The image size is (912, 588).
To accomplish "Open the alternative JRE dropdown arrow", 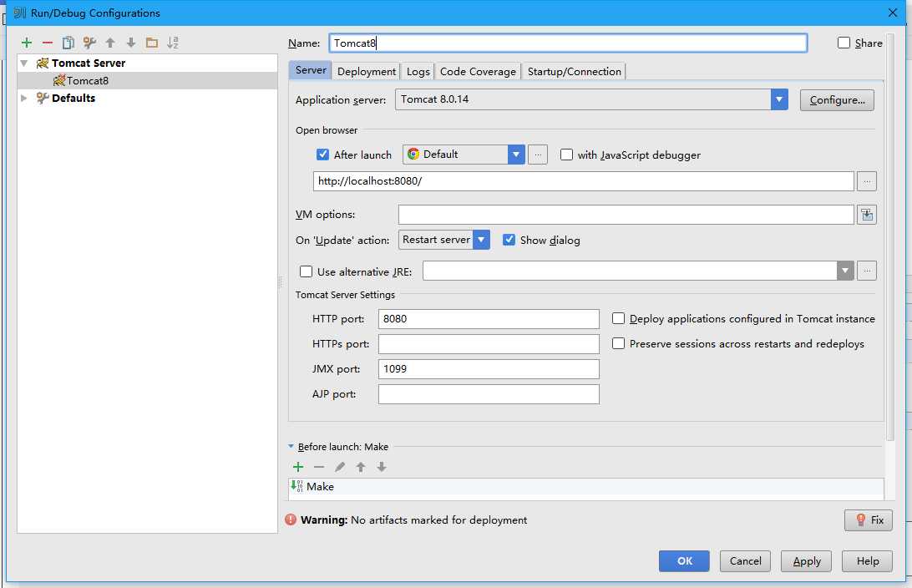I will [x=845, y=271].
